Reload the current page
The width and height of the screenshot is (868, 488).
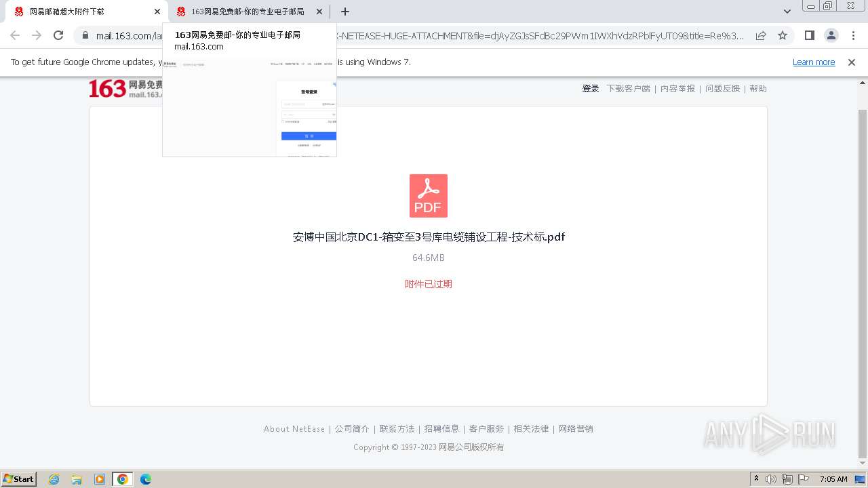[58, 35]
